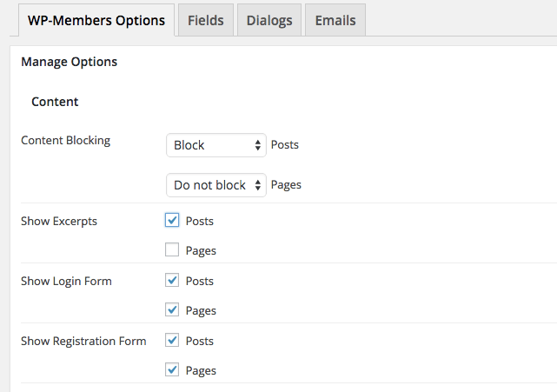Toggle Show Login Form Pages checkbox
The height and width of the screenshot is (392, 557).
[172, 310]
